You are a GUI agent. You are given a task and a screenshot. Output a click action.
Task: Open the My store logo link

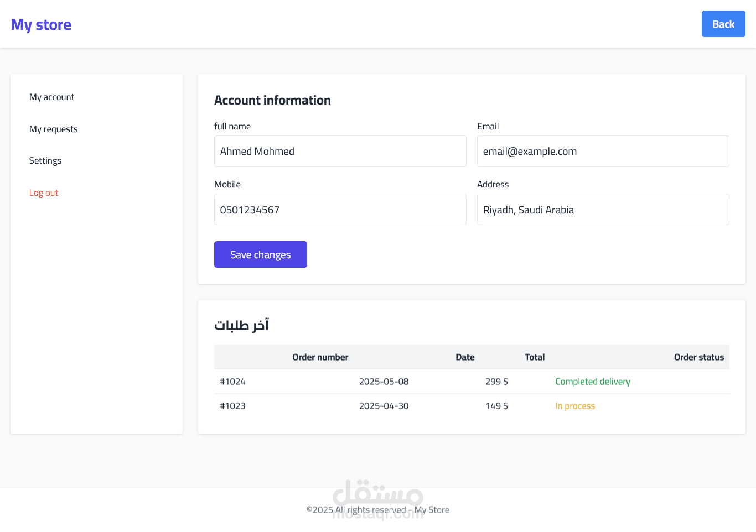click(x=41, y=25)
